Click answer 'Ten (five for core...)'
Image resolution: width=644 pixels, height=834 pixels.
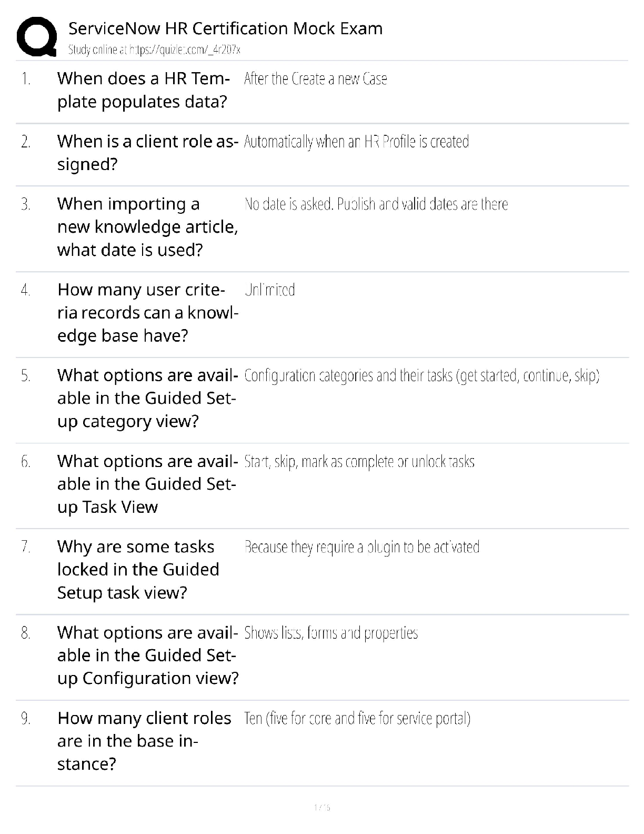point(357,719)
